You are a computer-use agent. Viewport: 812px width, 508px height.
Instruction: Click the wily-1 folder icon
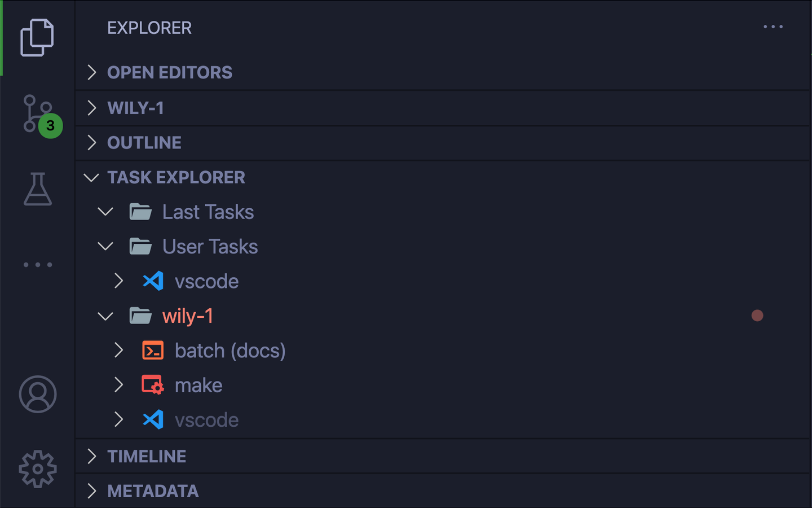pyautogui.click(x=140, y=316)
